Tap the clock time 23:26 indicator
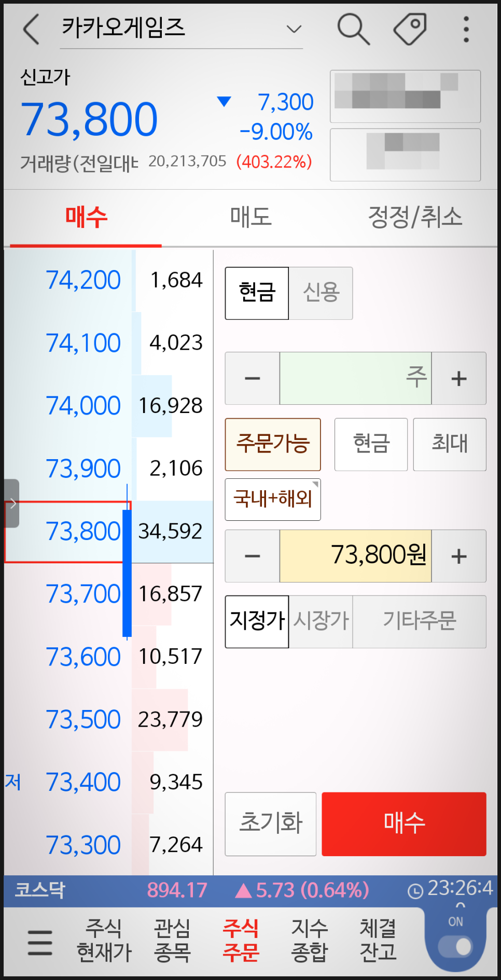 point(450,889)
